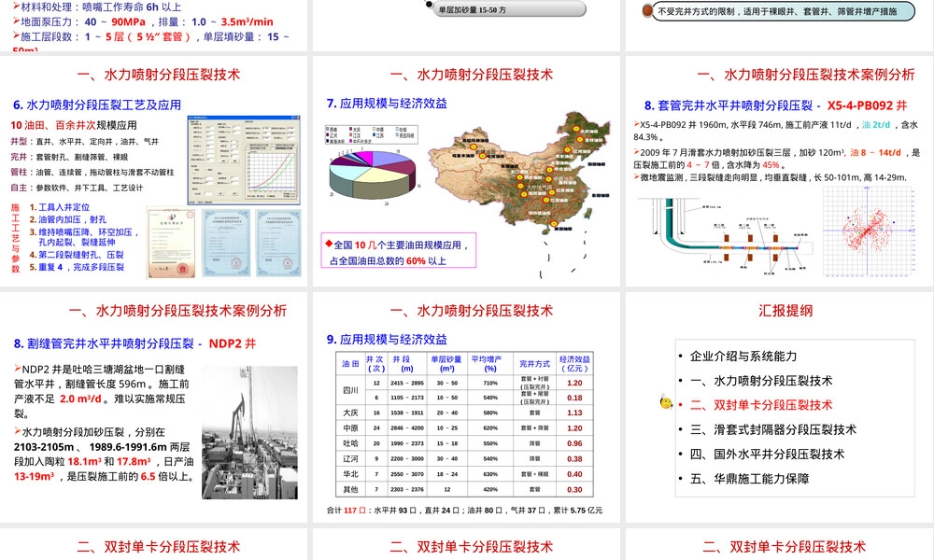Click the value 1.13 in the 大庆 row
This screenshot has width=934, height=560.
[x=574, y=413]
